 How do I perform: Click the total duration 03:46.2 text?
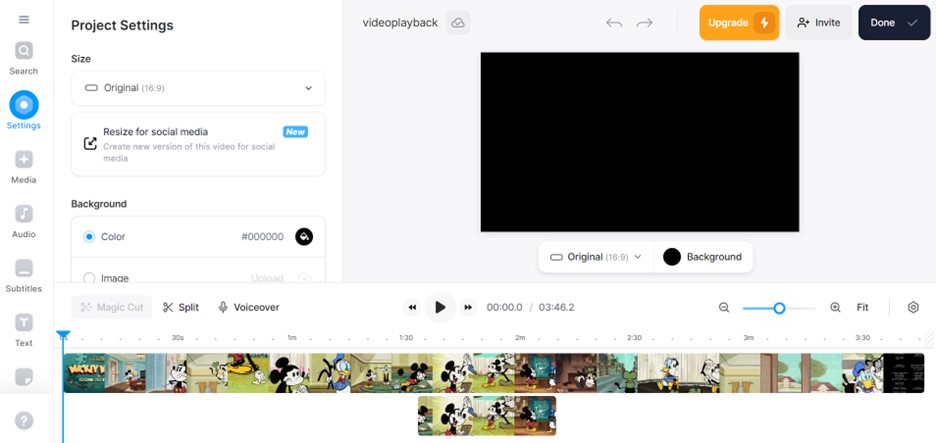556,307
